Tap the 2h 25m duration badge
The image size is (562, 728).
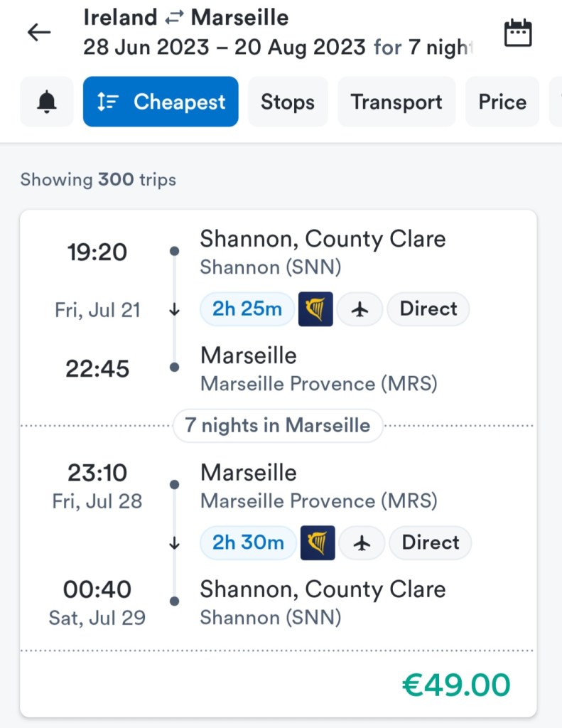[247, 309]
